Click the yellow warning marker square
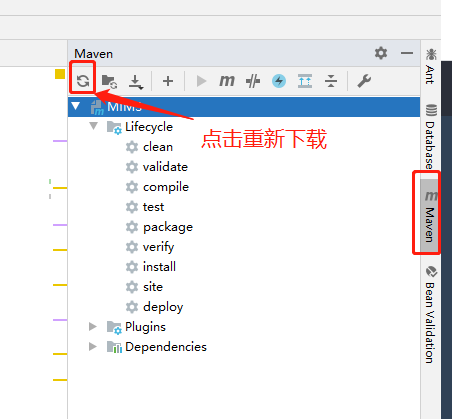The image size is (452, 419). (60, 74)
